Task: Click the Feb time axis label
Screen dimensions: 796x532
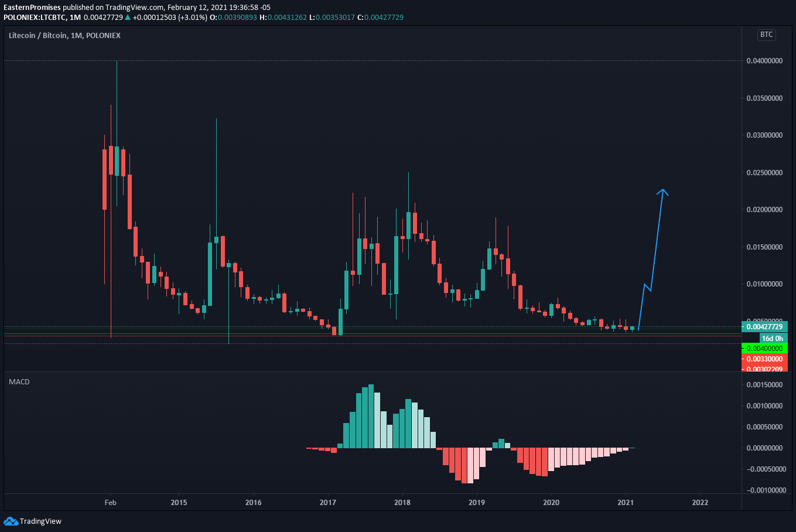Action: 110,503
